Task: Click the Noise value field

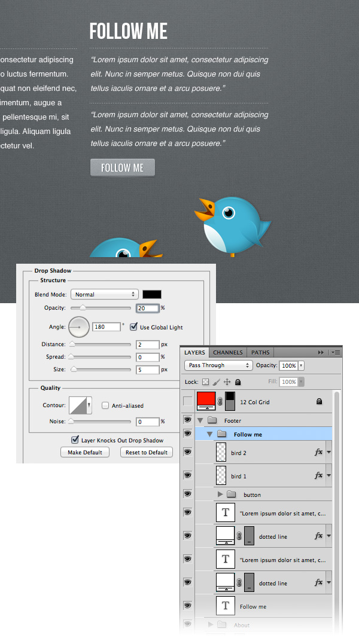Action: [x=148, y=422]
